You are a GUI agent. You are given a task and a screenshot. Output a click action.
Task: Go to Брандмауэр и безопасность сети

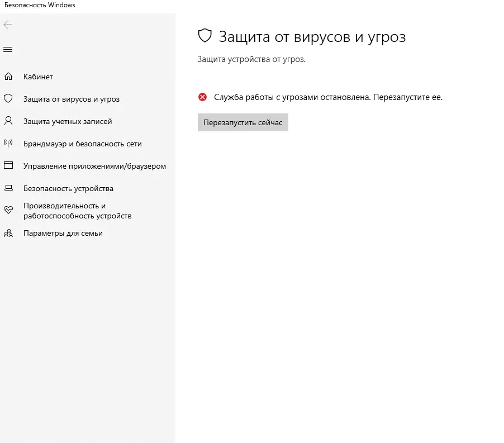coord(83,144)
